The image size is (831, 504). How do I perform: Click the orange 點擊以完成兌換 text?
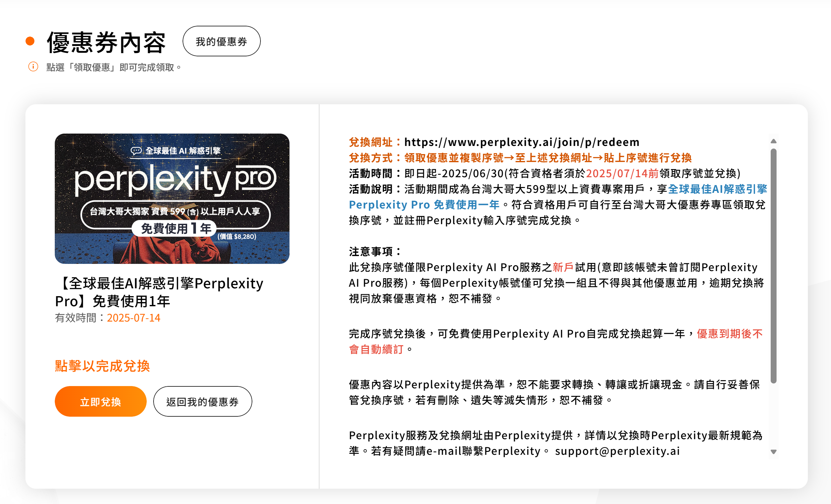pos(102,366)
